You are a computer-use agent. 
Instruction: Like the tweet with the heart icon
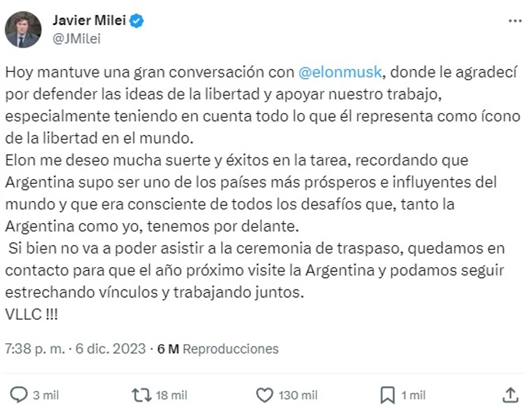(264, 394)
